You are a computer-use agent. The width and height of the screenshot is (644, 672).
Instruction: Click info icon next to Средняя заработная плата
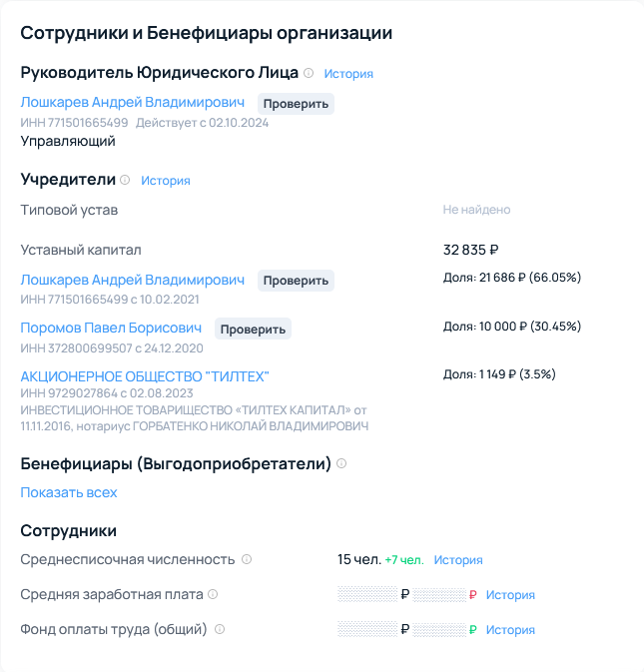(x=213, y=594)
